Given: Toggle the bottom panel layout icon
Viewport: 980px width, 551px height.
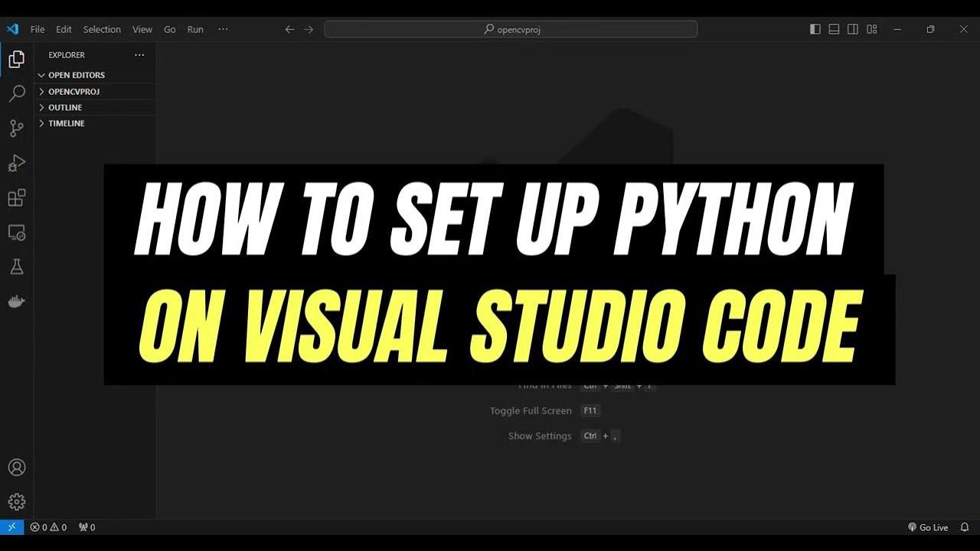Looking at the screenshot, I should (x=834, y=29).
